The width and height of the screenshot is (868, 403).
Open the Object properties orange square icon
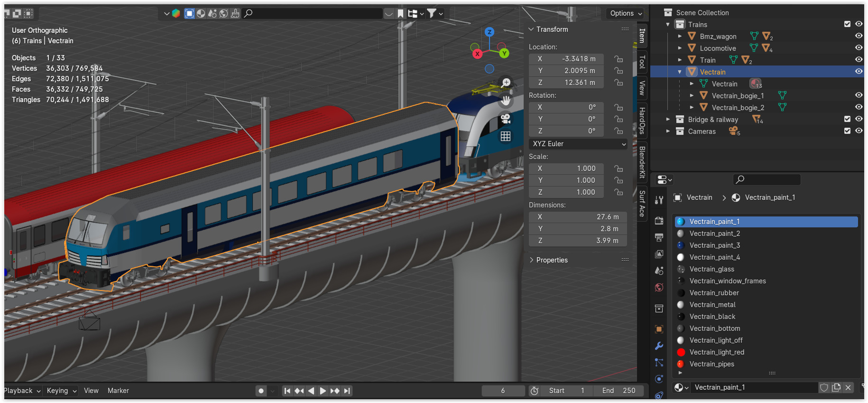(659, 329)
